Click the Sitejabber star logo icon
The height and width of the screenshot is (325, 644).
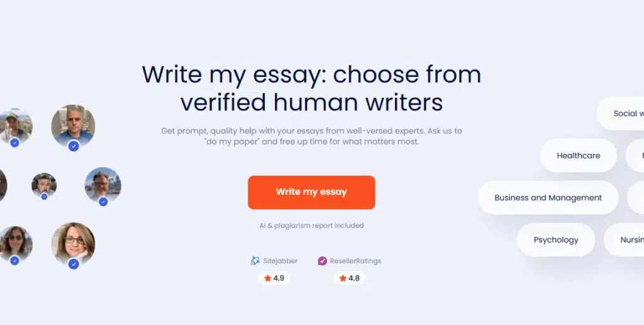coord(255,261)
